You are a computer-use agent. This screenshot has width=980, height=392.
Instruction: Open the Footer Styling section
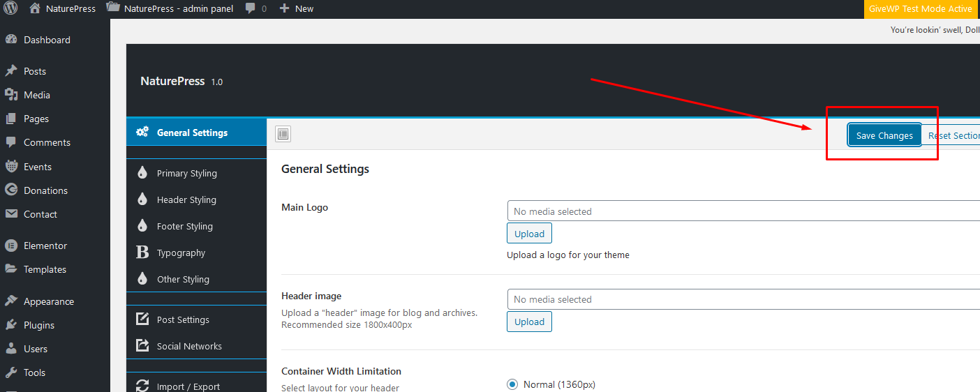coord(197,226)
